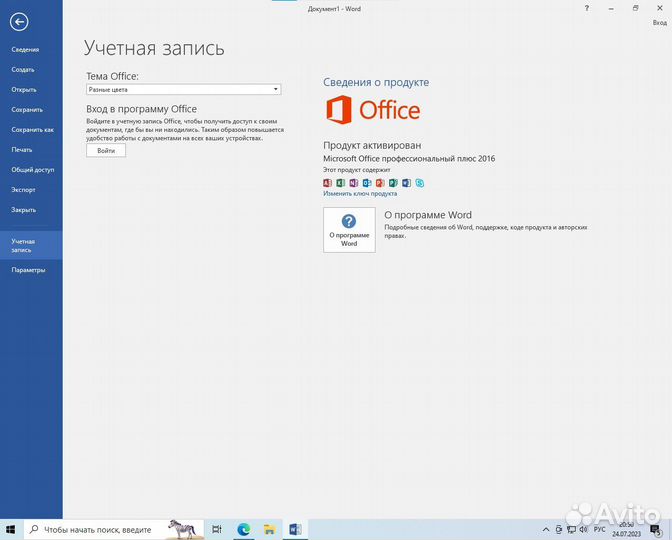Open the Сведения tab in sidebar
The width and height of the screenshot is (672, 540).
(25, 50)
